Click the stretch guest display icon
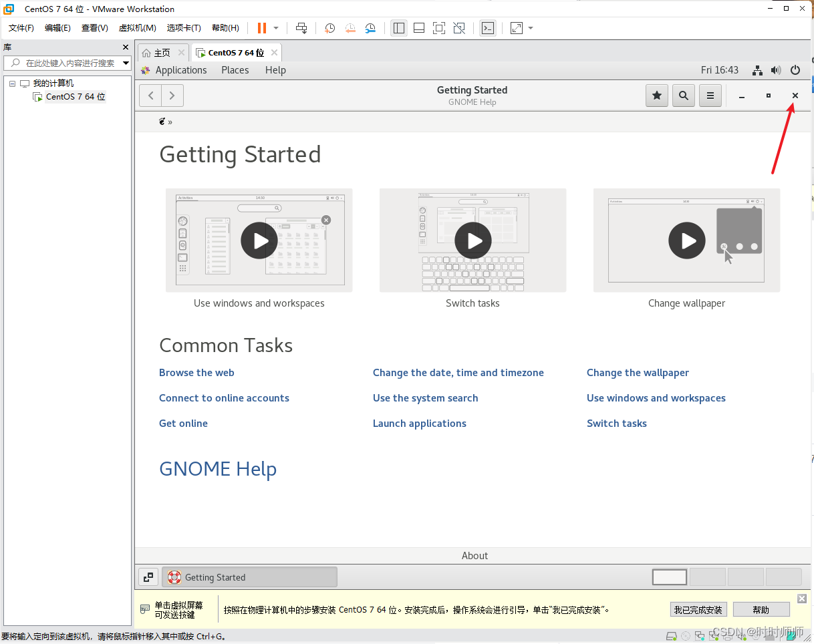The image size is (814, 644). (517, 28)
